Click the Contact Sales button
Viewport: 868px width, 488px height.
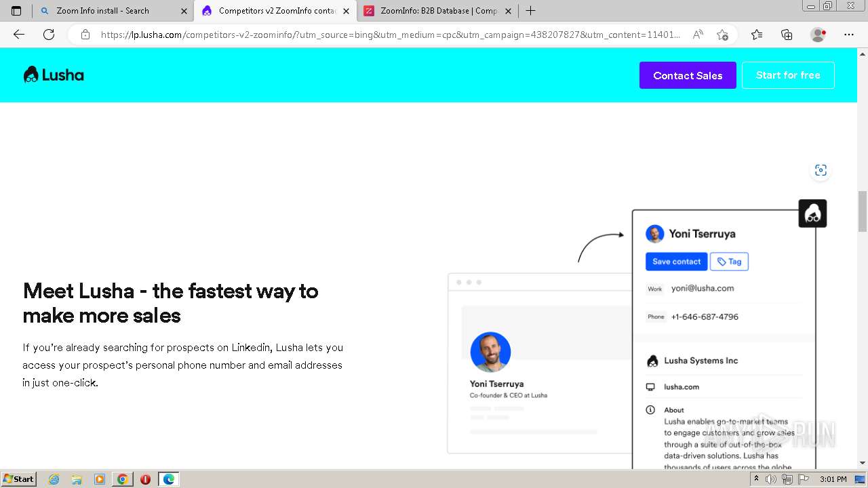688,75
